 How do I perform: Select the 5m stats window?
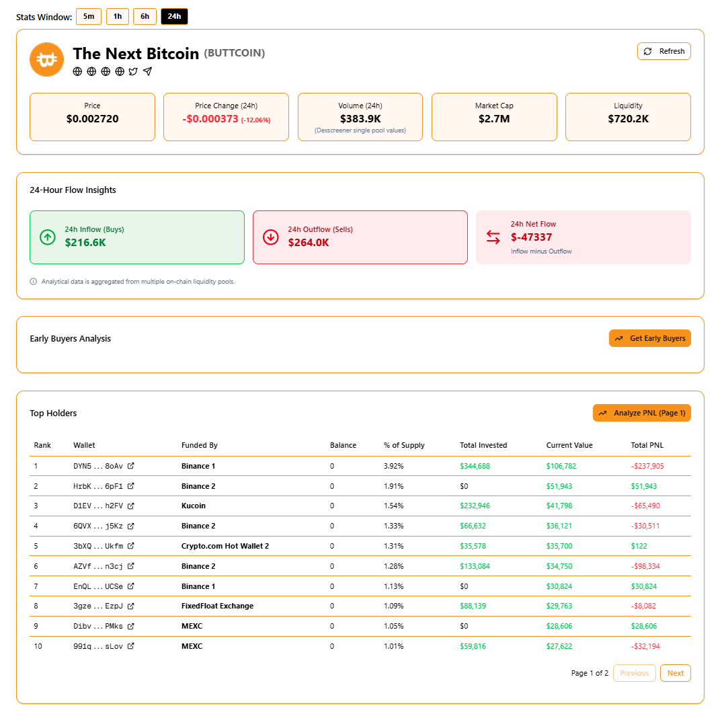(x=89, y=17)
